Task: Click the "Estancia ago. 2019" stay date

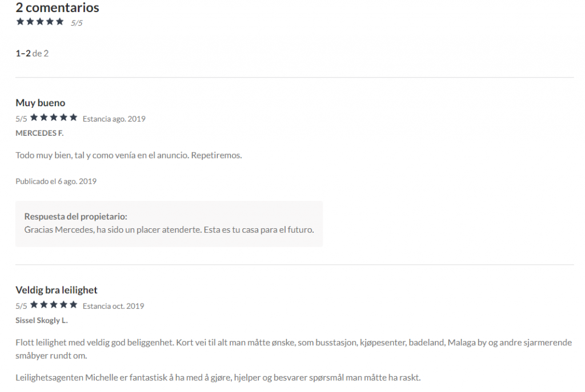Action: [114, 119]
